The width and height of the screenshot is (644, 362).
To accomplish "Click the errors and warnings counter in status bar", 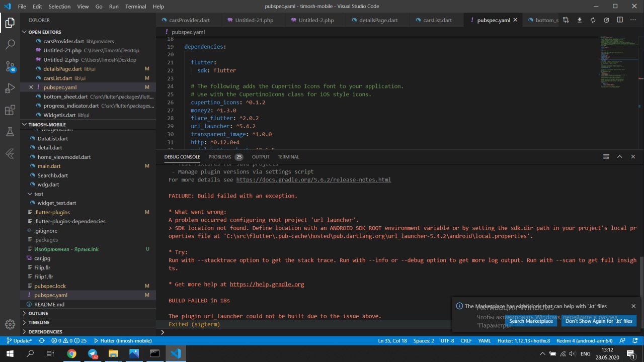I will click(x=69, y=340).
